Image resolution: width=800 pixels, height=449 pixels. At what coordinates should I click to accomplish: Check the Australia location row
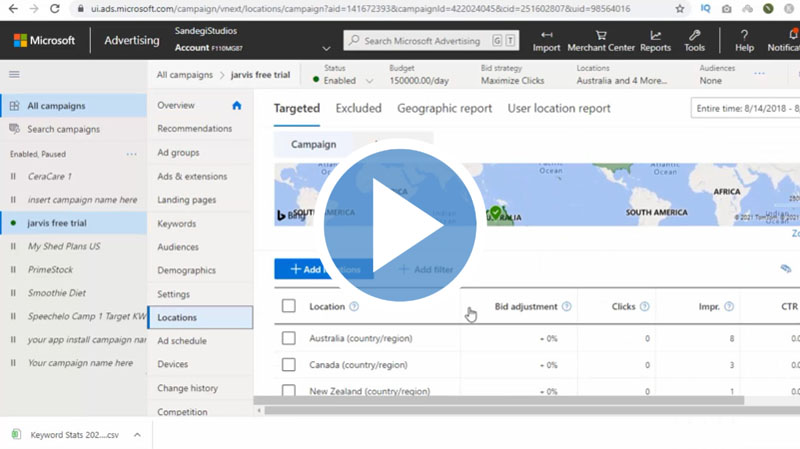pyautogui.click(x=289, y=338)
